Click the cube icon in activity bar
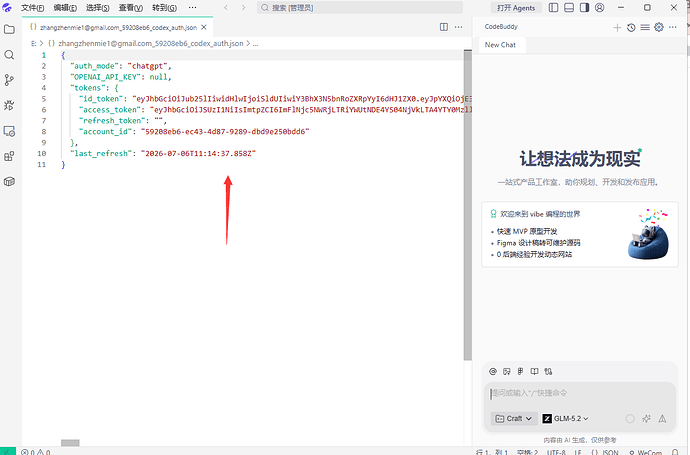The width and height of the screenshot is (690, 455). tap(9, 181)
